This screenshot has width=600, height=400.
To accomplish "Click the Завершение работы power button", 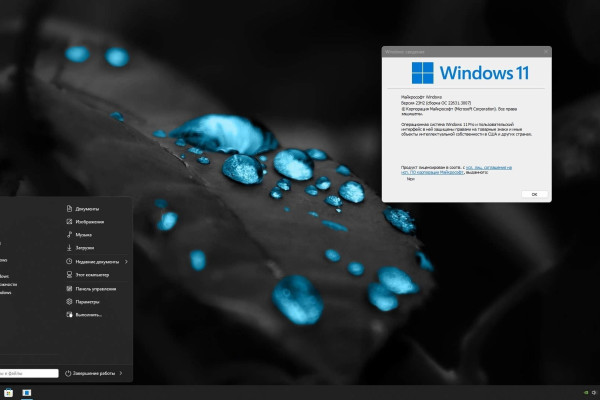I will click(90, 373).
